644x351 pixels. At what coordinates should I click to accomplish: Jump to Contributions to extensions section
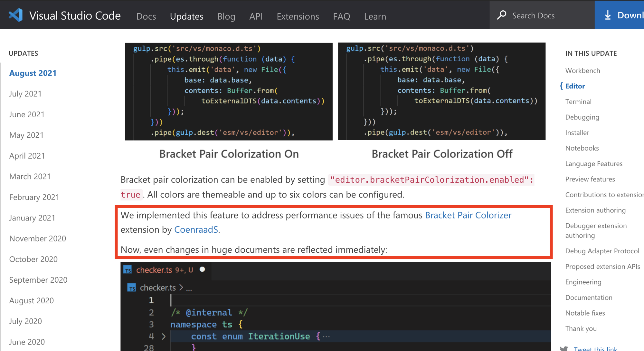click(x=604, y=194)
